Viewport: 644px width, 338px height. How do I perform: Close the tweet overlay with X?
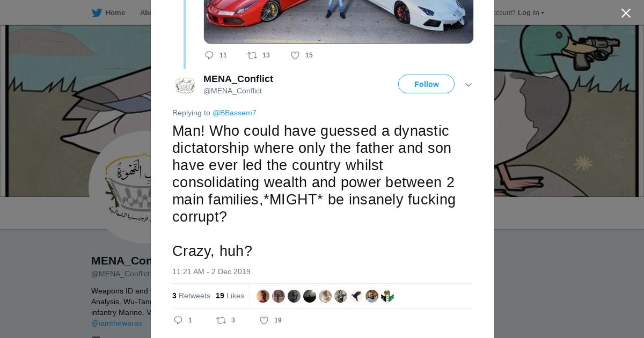(x=626, y=13)
